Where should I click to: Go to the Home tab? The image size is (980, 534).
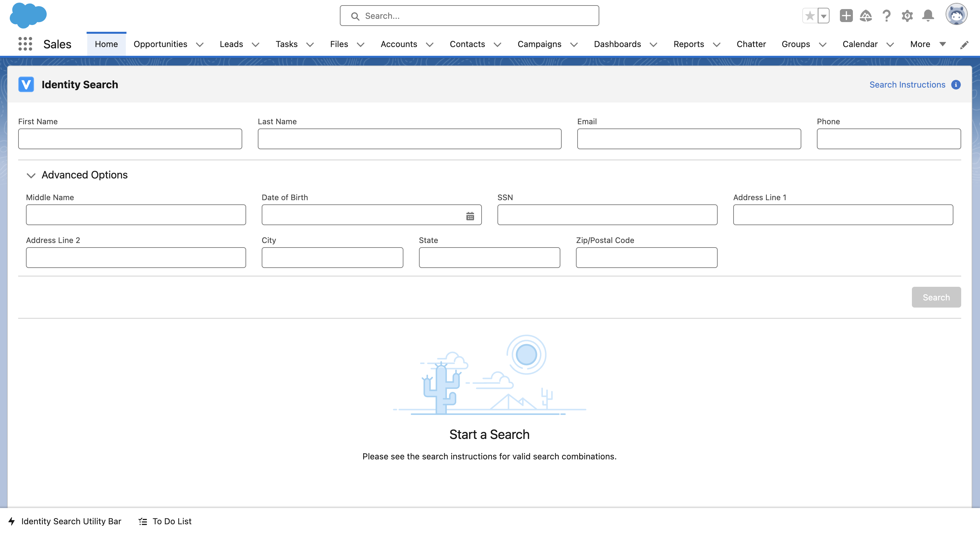[106, 44]
